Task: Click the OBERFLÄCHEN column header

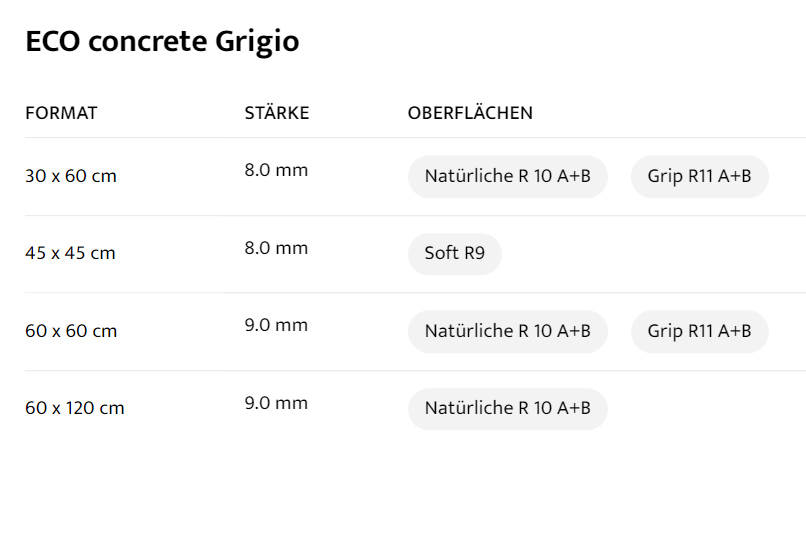Action: point(470,113)
